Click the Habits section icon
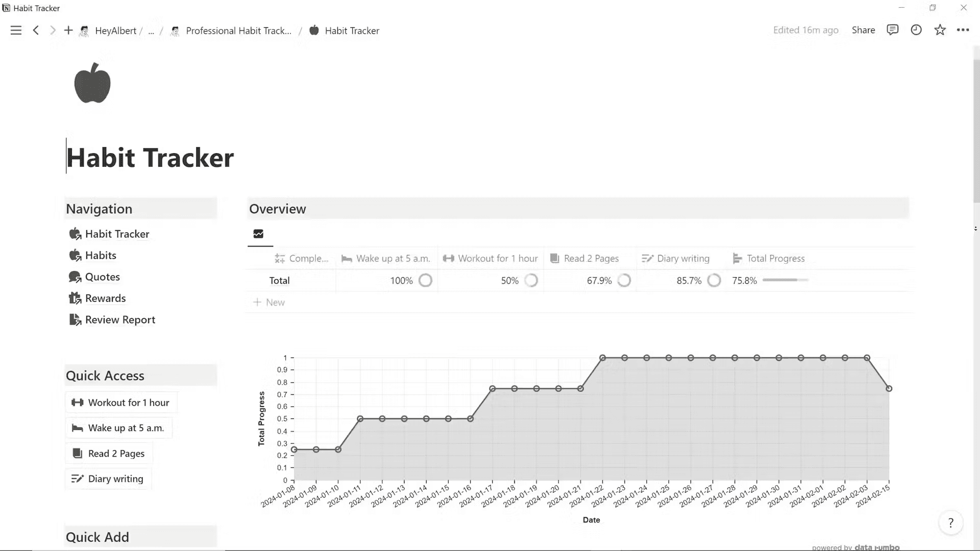Viewport: 980px width, 551px height. tap(75, 254)
